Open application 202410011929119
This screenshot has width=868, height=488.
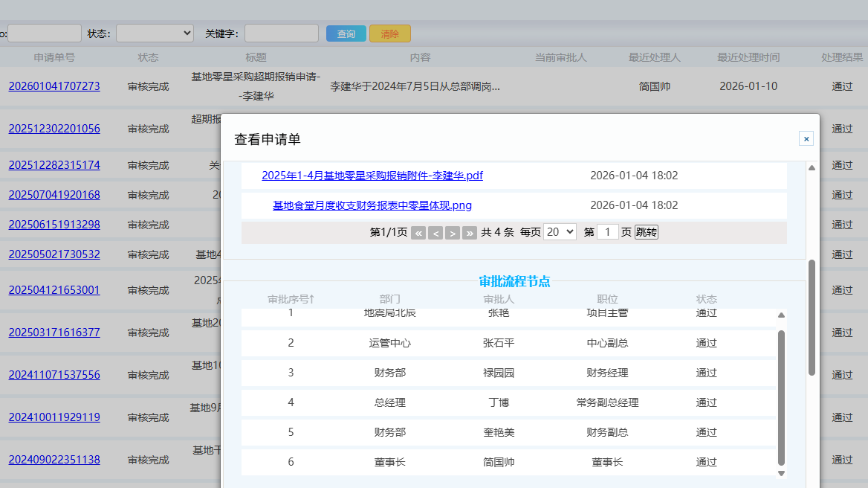click(x=54, y=417)
